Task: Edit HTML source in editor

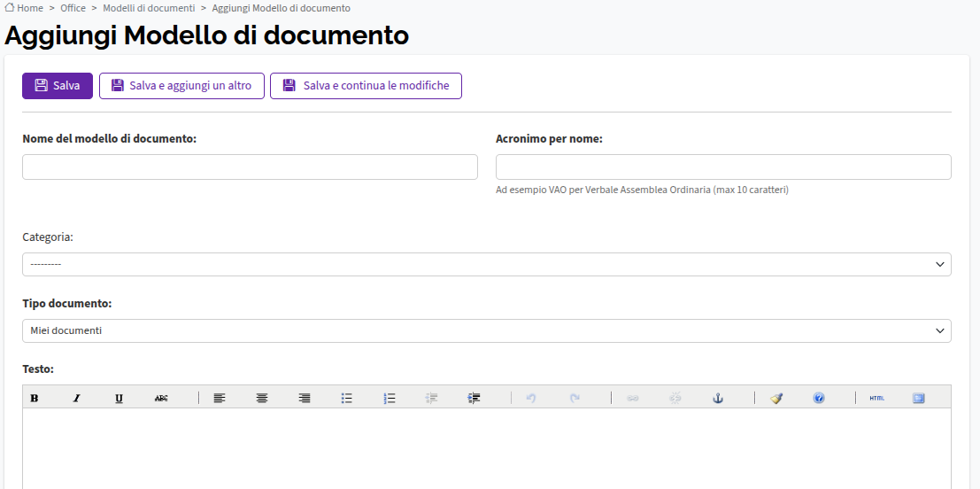Action: [877, 398]
